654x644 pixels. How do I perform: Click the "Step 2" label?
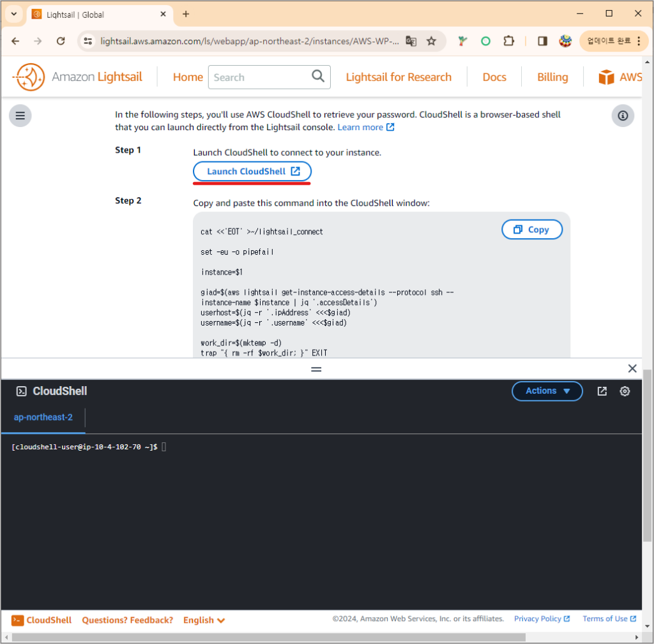[128, 200]
